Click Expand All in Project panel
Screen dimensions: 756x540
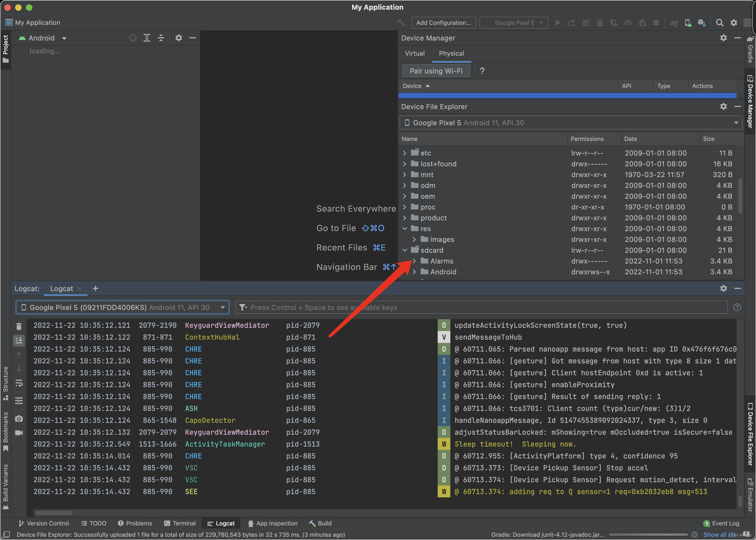point(147,38)
